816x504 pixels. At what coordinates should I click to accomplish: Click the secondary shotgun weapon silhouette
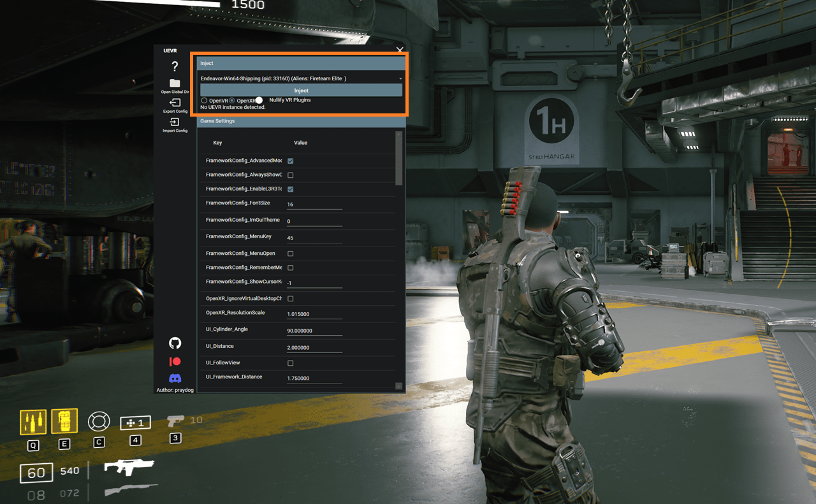point(131,489)
